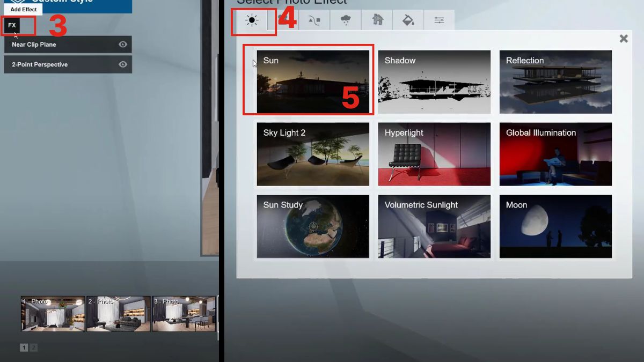Toggle visibility of Near Clip Plane effect

click(123, 45)
